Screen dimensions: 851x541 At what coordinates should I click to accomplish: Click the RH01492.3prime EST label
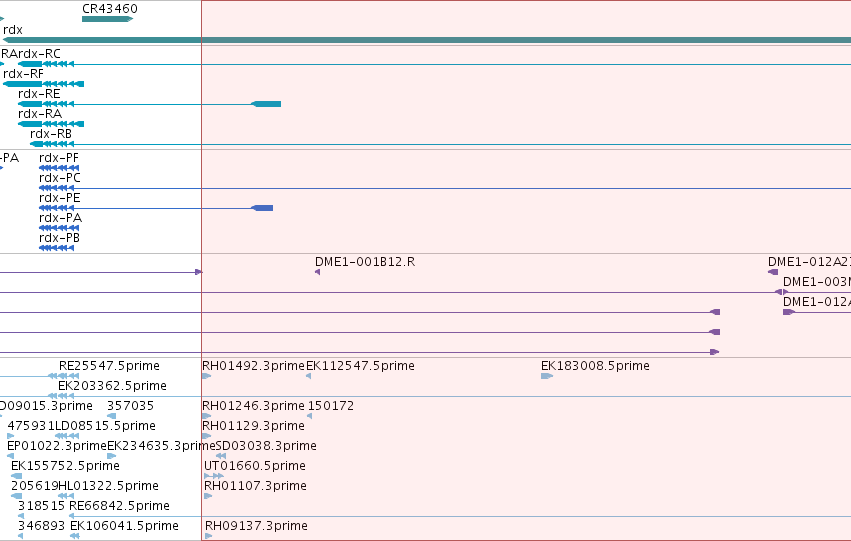253,366
